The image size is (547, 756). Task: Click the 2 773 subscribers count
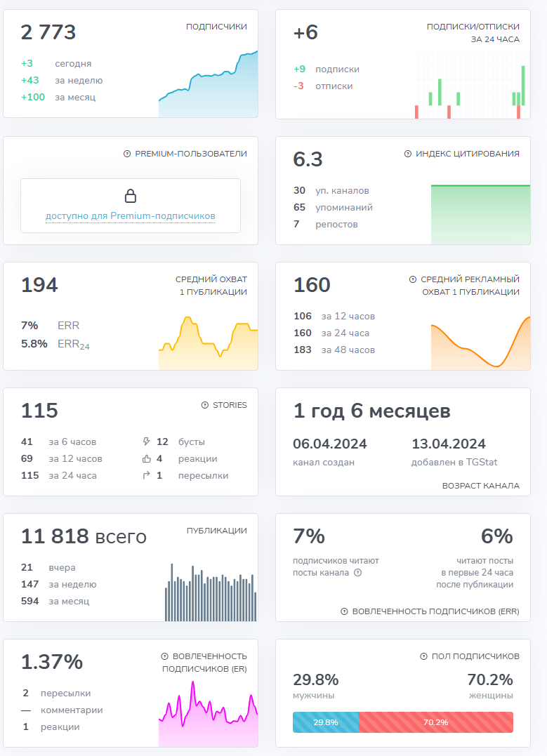pyautogui.click(x=48, y=32)
